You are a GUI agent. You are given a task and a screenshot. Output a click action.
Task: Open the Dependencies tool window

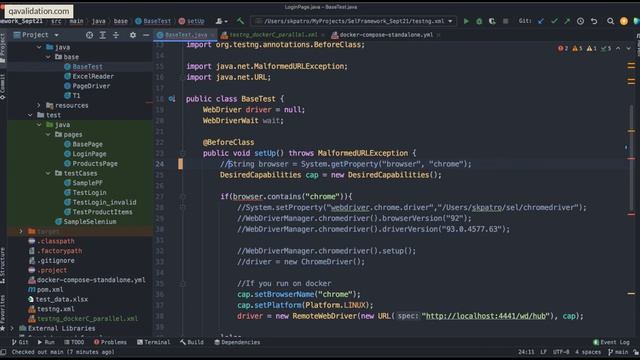[x=237, y=342]
